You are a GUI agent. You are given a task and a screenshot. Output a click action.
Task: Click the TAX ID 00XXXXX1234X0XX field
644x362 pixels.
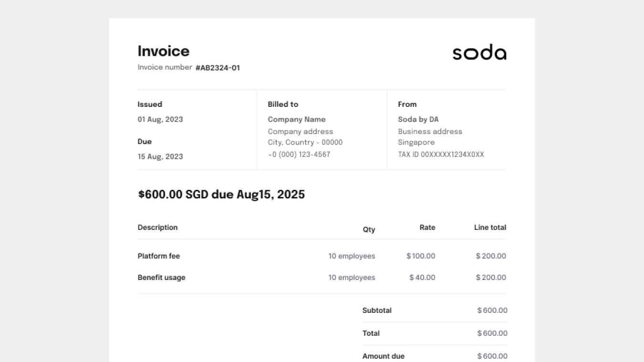click(x=441, y=154)
